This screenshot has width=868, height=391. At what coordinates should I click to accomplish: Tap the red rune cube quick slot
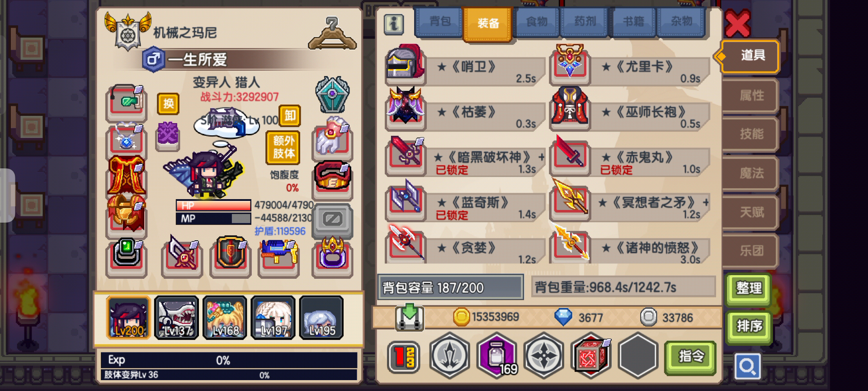click(590, 356)
